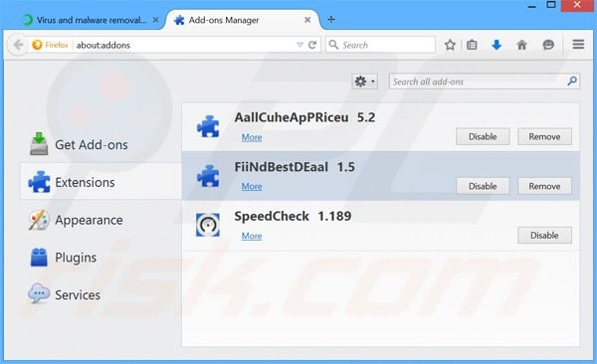
Task: Maximize the Firefox window
Action: (551, 5)
